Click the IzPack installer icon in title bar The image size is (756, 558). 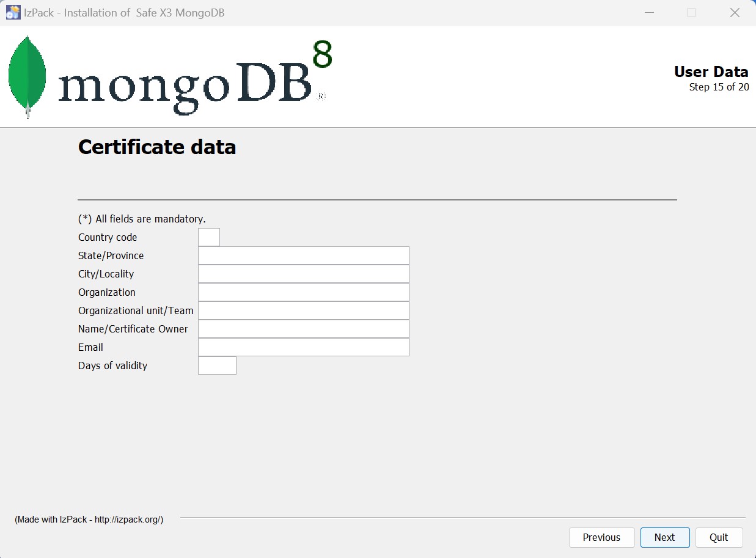tap(13, 12)
